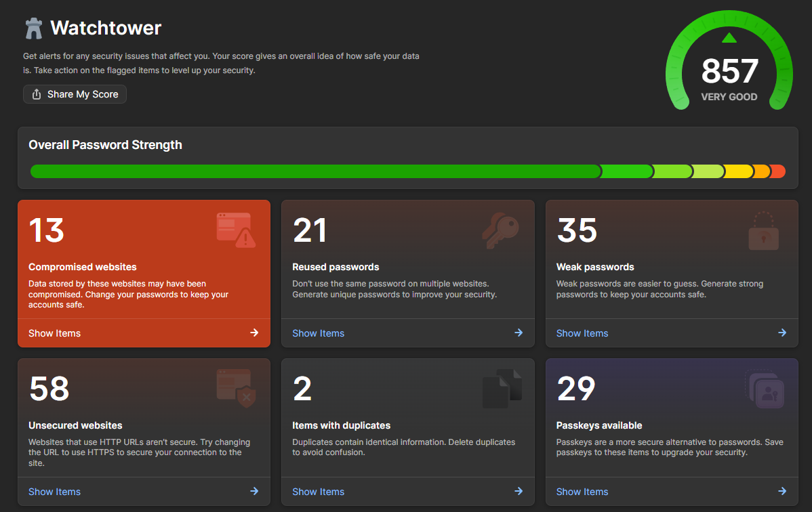Click the unsecured websites shield icon

(x=236, y=388)
